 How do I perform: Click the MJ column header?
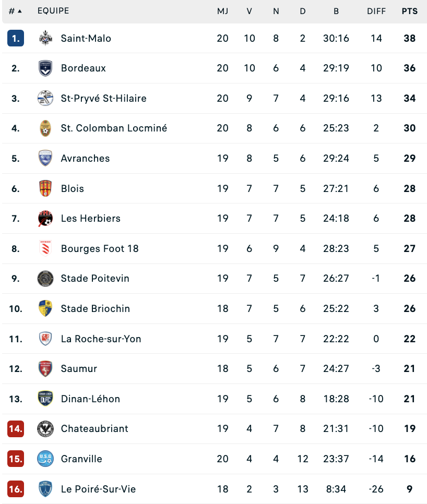tap(222, 11)
